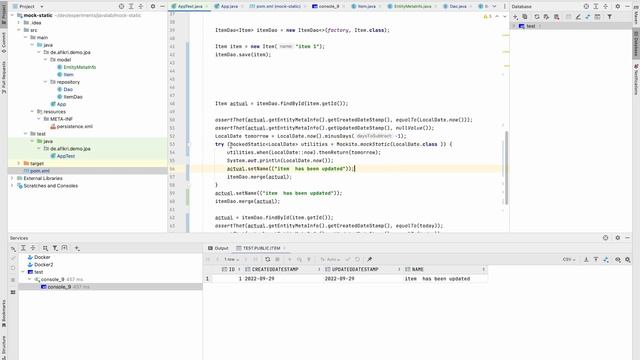Viewport: 640px width, 360px height.
Task: Edit source in Database toolbar
Action: 578,17
